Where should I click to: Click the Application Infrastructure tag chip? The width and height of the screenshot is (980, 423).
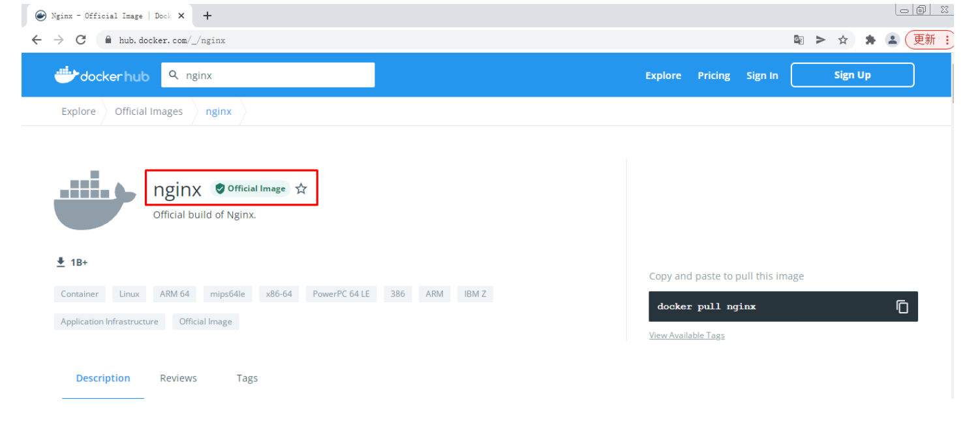110,322
